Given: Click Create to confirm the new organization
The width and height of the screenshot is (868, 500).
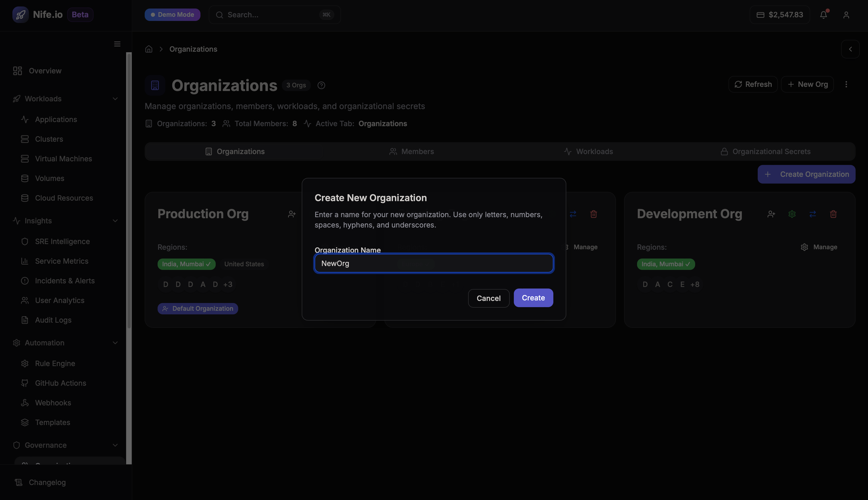Looking at the screenshot, I should (533, 298).
